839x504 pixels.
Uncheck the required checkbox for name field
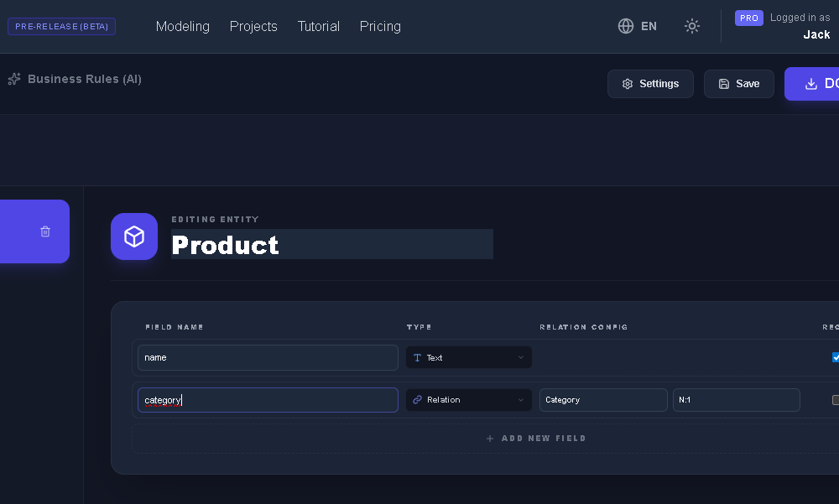836,357
